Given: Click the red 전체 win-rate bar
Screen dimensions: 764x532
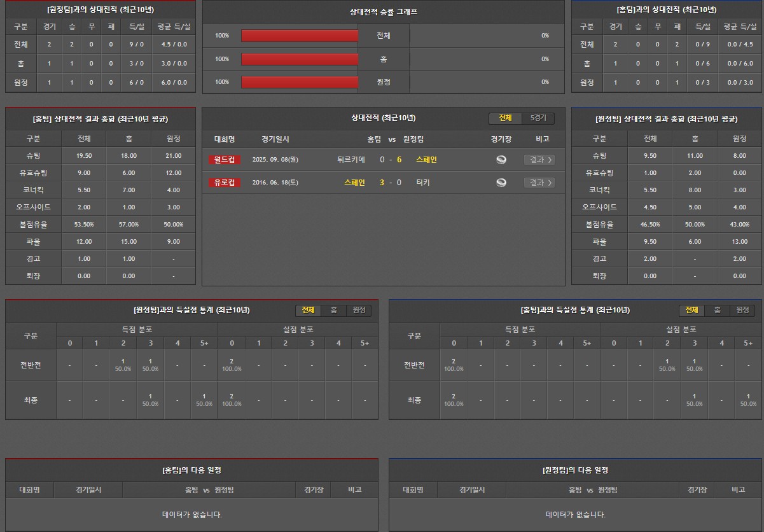Looking at the screenshot, I should click(x=300, y=36).
